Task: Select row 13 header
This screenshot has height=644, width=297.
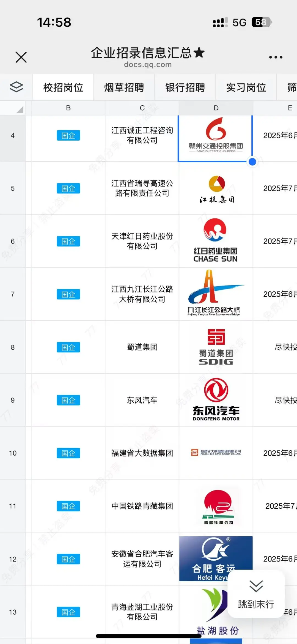Action: tap(13, 612)
